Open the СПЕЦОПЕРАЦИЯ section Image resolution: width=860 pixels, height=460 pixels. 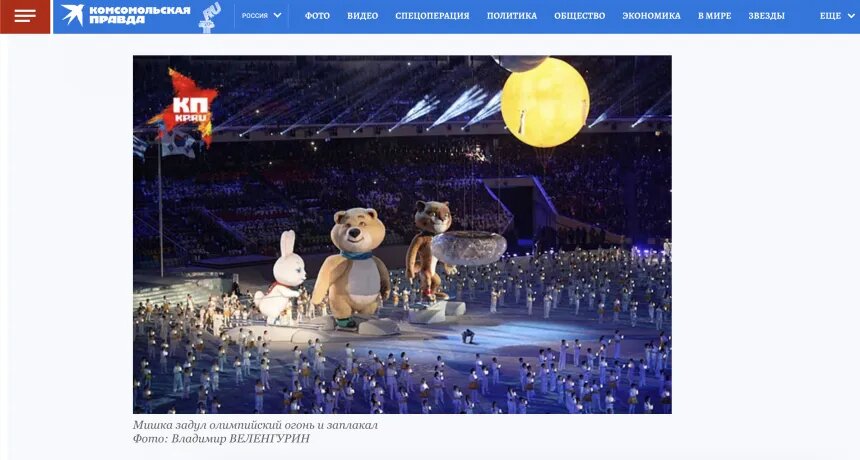pyautogui.click(x=432, y=16)
